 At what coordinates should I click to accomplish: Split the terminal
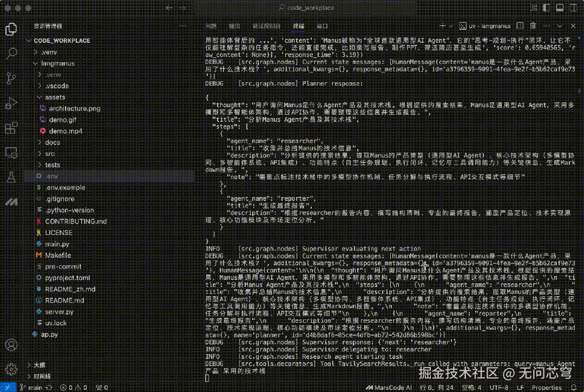520,25
